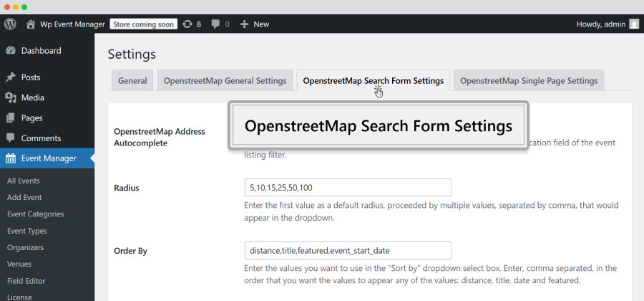Open Event Categories submenu item
The image size is (644, 301).
click(36, 214)
